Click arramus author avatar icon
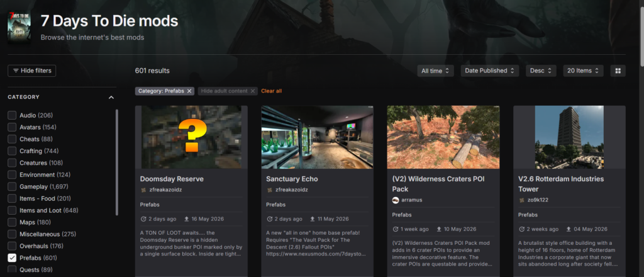The height and width of the screenshot is (277, 644). [x=396, y=200]
